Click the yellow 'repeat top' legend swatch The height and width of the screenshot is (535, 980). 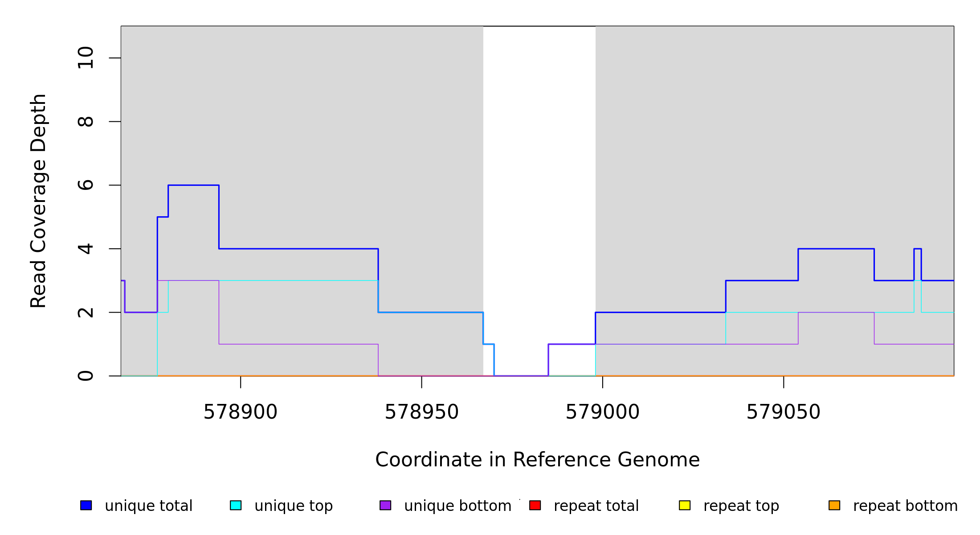coord(685,505)
